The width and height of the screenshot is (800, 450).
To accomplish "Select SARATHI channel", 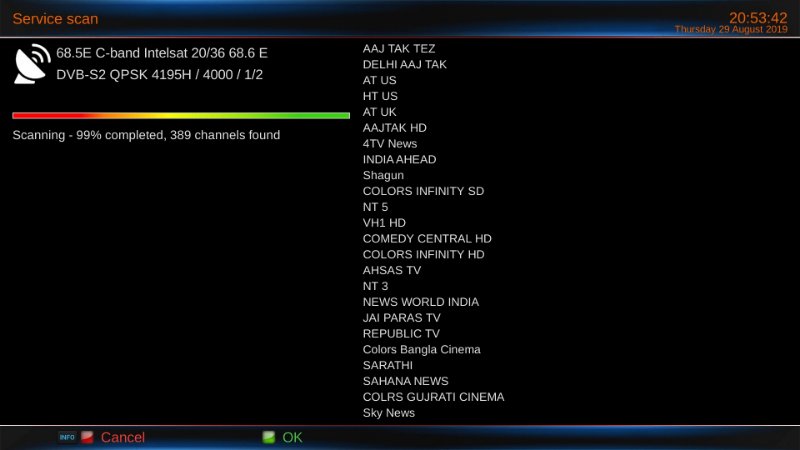I will click(x=388, y=365).
